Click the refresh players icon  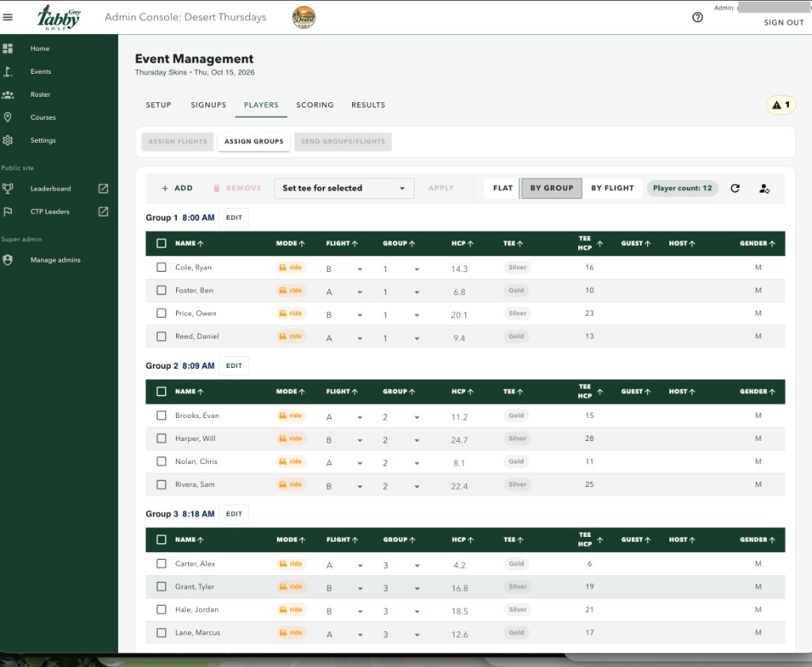pyautogui.click(x=735, y=189)
